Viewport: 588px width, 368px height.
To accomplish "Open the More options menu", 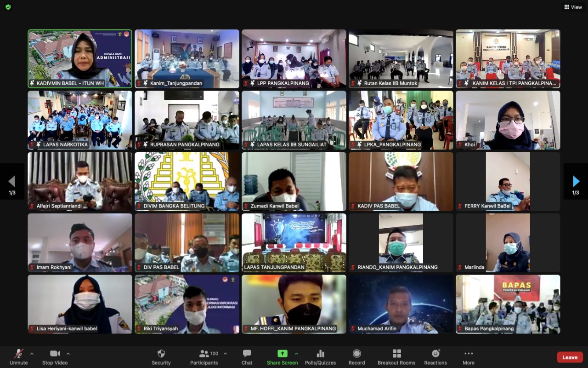I will point(468,356).
